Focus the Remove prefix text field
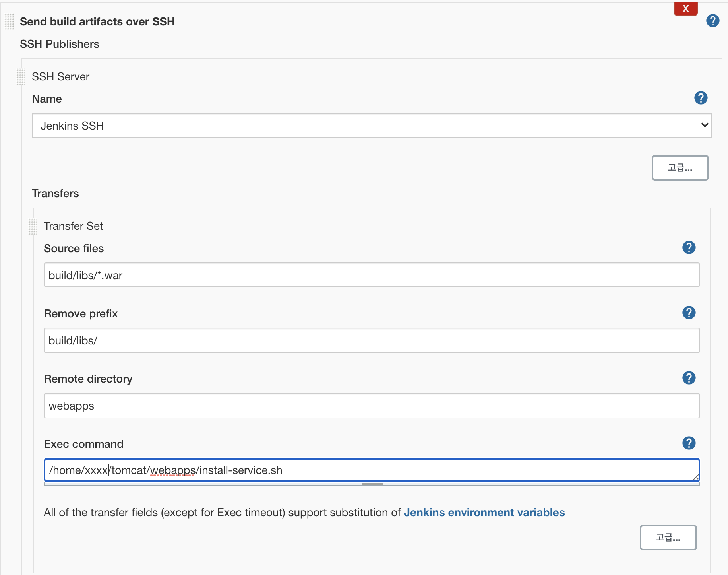The image size is (728, 575). coord(372,340)
